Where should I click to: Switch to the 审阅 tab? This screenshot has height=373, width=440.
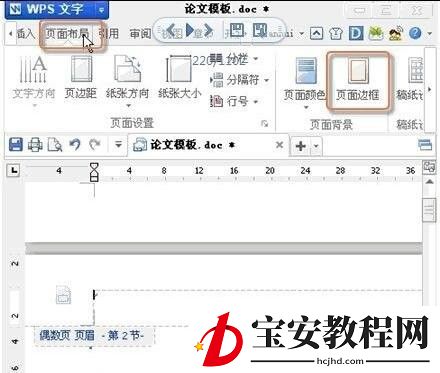140,33
